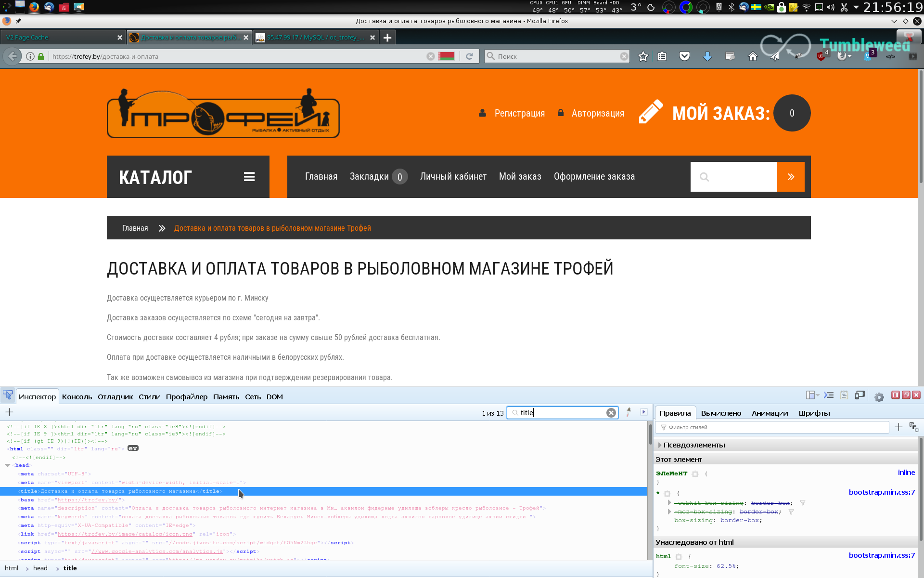Open the Авторизация link
Screen dimensions: 924x578
598,113
